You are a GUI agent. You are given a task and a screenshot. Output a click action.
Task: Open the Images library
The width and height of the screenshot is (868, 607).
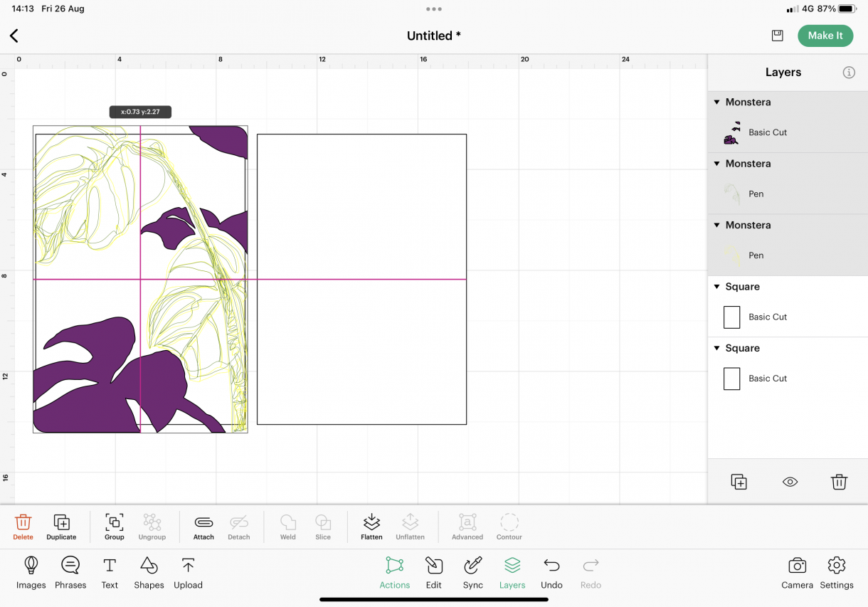click(x=31, y=574)
